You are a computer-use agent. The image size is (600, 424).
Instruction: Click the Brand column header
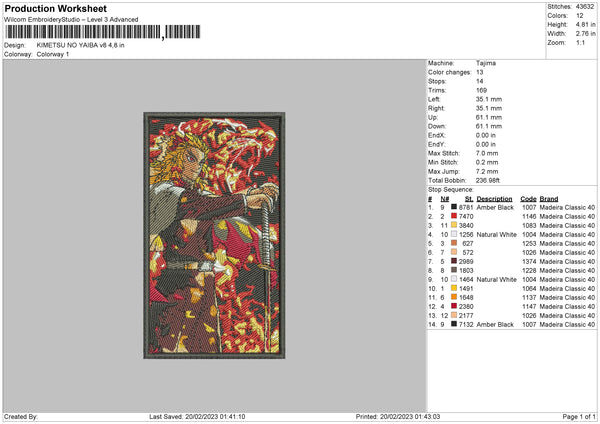point(549,199)
